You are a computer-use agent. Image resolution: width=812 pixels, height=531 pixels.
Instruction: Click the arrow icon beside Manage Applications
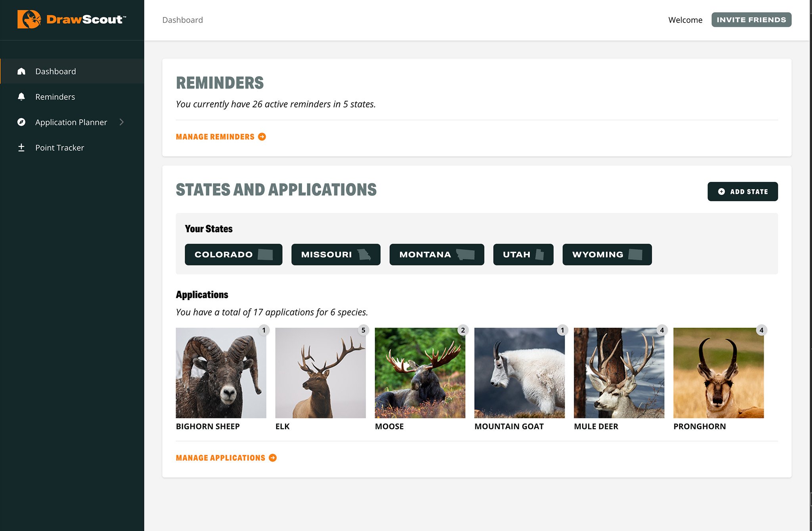click(x=273, y=458)
